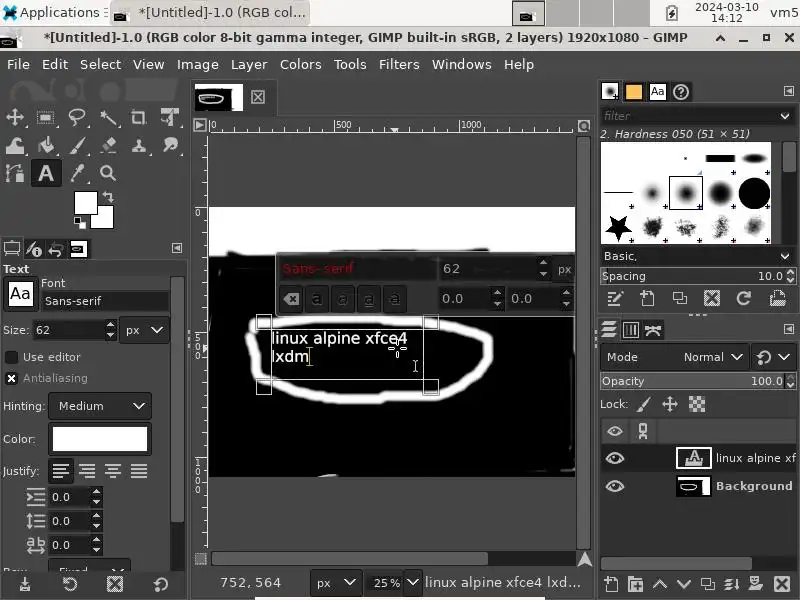
Task: Swap foreground and background colors
Action: tap(108, 196)
